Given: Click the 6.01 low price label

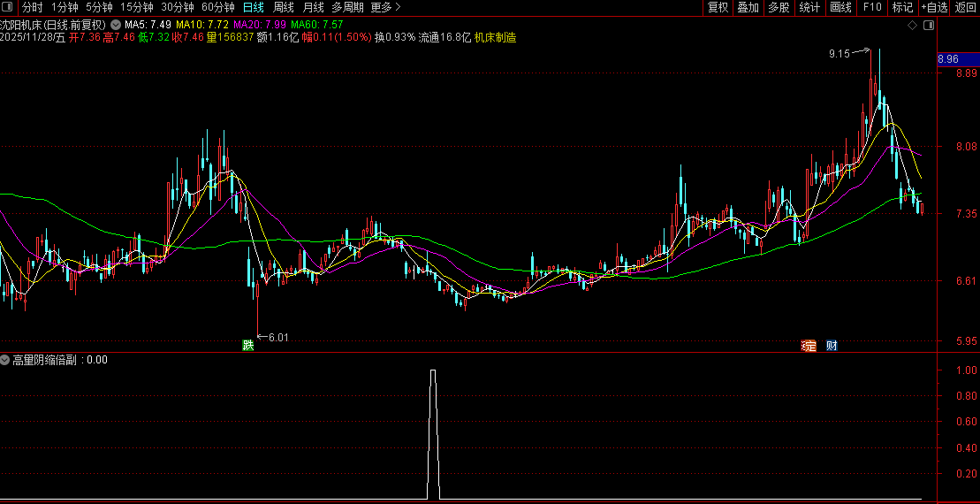Looking at the screenshot, I should click(x=278, y=338).
